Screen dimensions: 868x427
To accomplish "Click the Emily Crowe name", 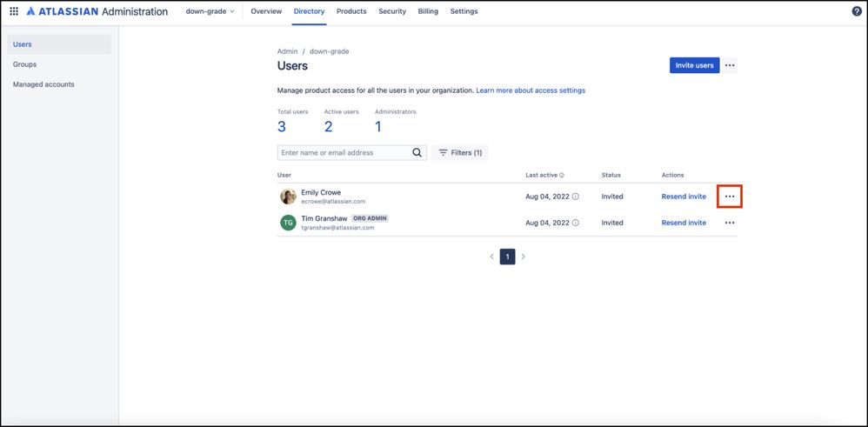I will coord(321,192).
